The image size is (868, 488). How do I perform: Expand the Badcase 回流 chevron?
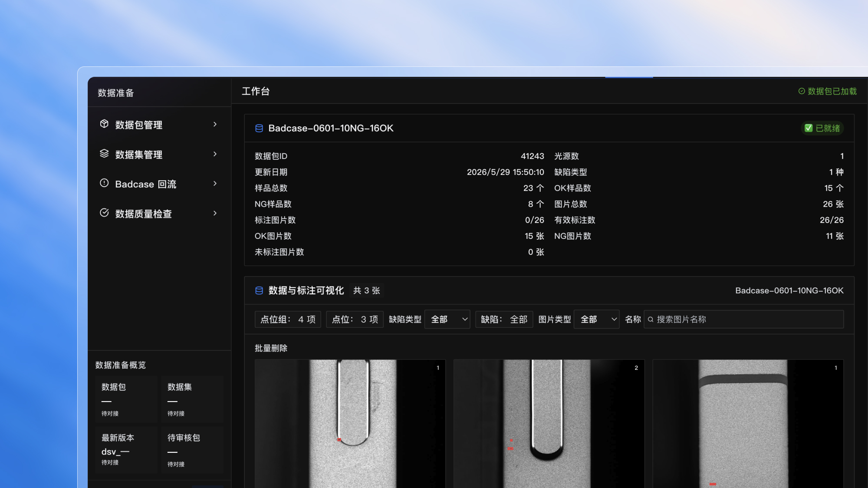click(x=215, y=183)
